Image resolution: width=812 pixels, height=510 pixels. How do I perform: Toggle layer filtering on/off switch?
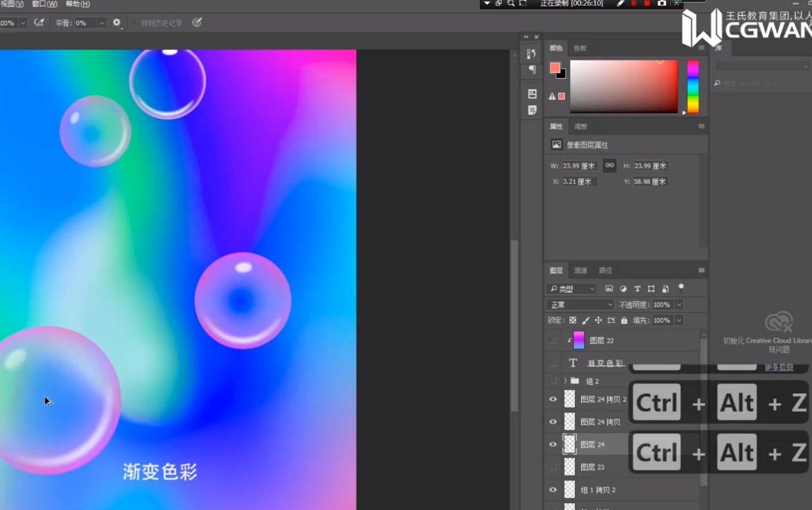[x=681, y=288]
